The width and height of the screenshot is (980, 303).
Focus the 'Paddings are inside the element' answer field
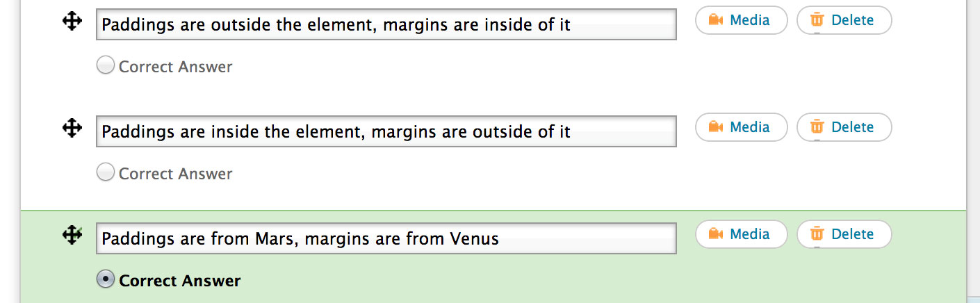coord(386,132)
